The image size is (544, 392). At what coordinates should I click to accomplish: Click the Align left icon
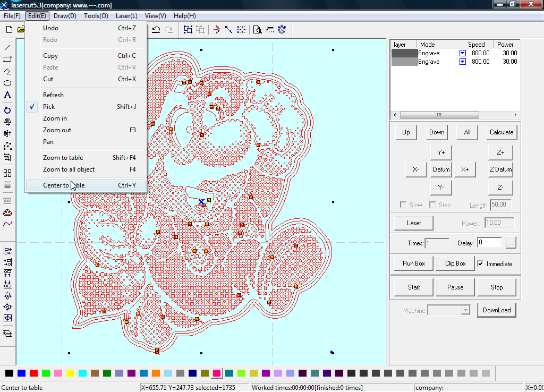7,251
